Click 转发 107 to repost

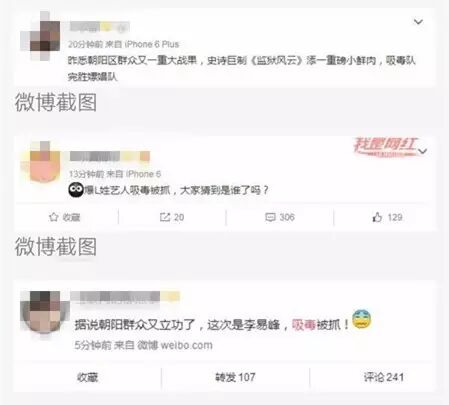pyautogui.click(x=235, y=377)
